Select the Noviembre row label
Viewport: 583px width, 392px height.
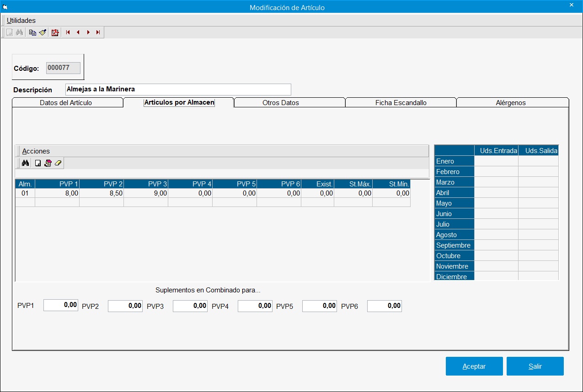pyautogui.click(x=455, y=266)
